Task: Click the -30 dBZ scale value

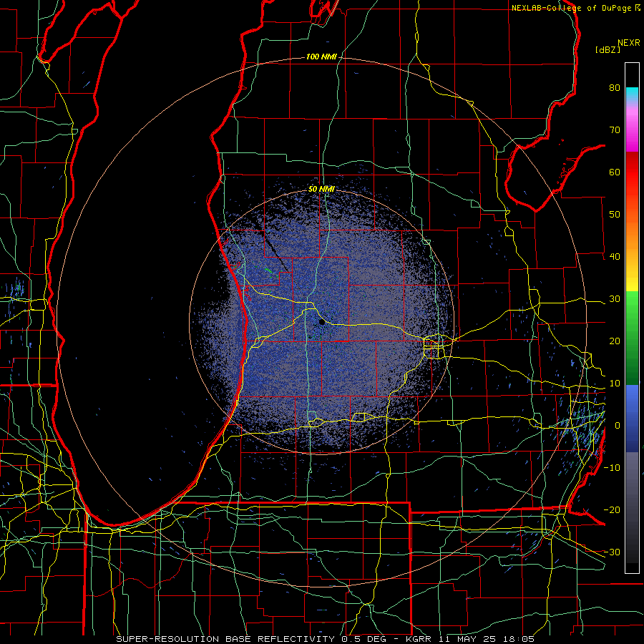Action: click(x=612, y=552)
